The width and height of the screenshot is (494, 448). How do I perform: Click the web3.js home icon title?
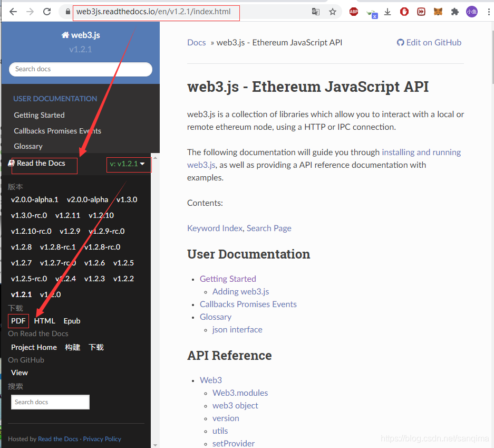(81, 35)
